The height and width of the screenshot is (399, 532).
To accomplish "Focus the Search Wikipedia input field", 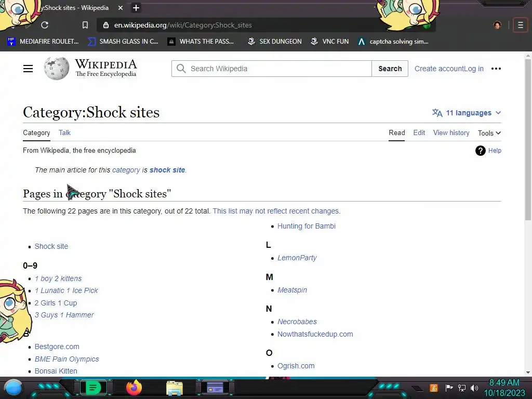I will click(271, 69).
